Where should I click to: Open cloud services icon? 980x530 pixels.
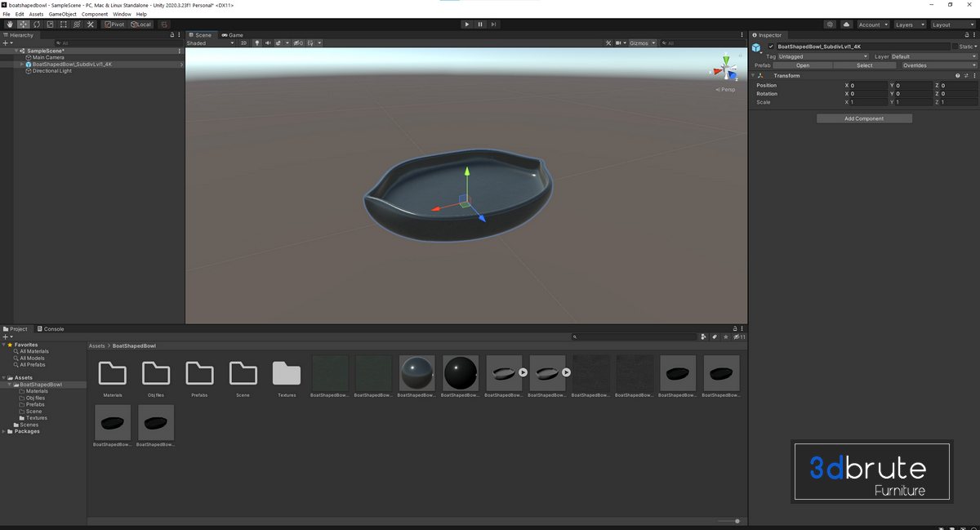click(x=846, y=24)
